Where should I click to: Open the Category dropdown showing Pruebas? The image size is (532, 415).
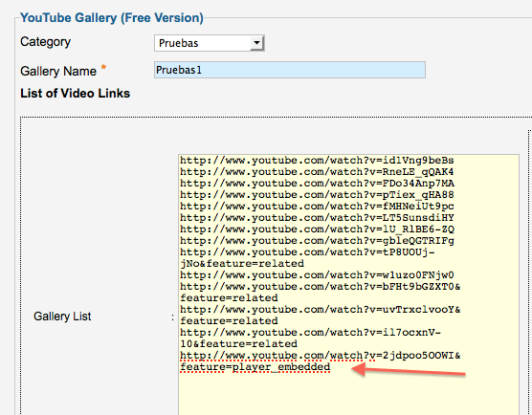210,43
